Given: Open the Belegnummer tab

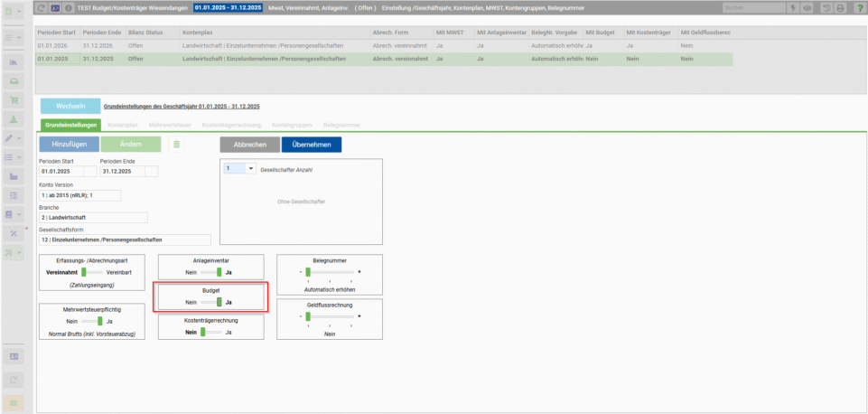Looking at the screenshot, I should [341, 126].
